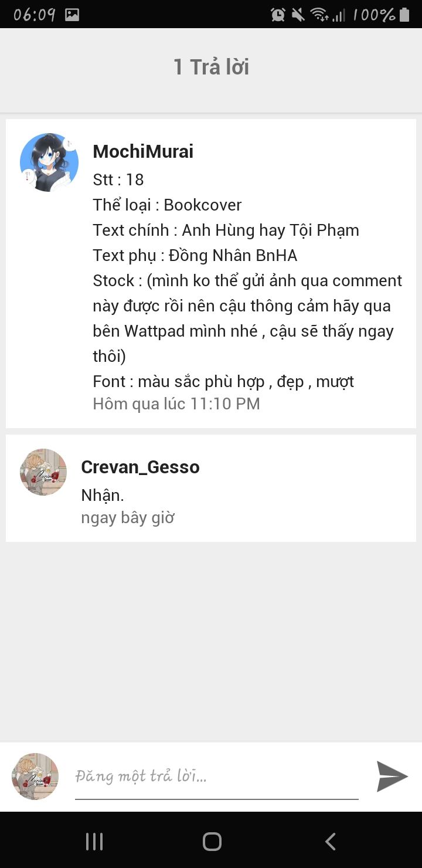422x868 pixels.
Task: Open Crevan_Gesso's avatar in the reply
Action: 43,472
